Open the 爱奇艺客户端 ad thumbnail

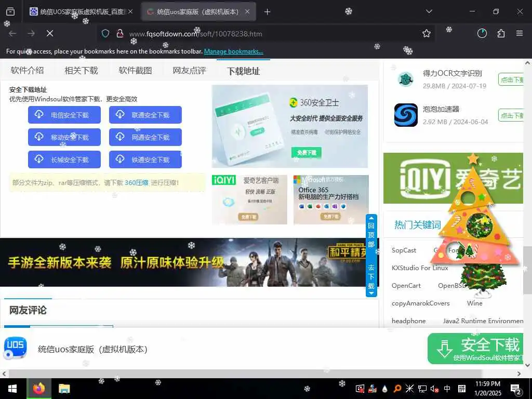pyautogui.click(x=249, y=199)
